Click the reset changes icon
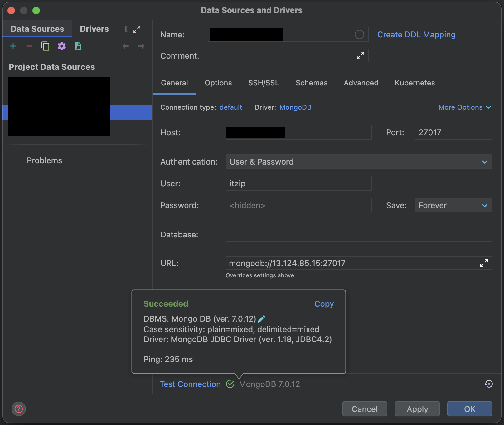504x425 pixels. [488, 384]
